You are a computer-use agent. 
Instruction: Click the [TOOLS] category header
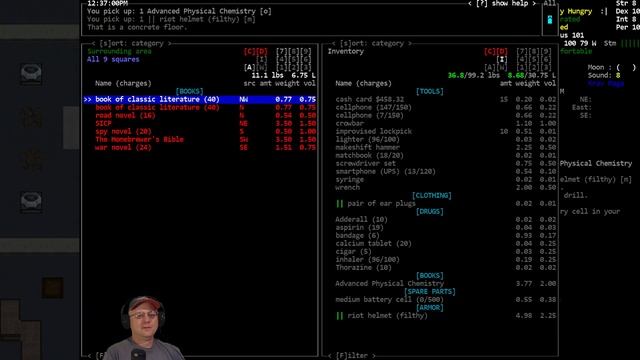(x=430, y=91)
